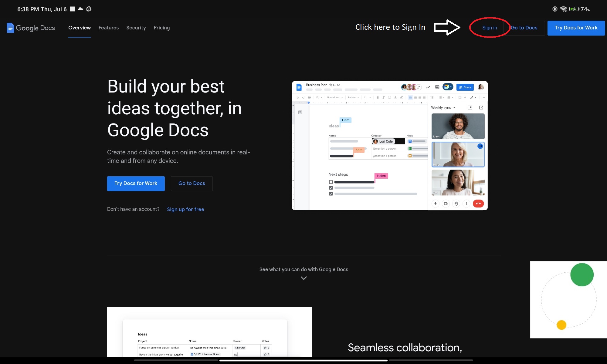The height and width of the screenshot is (364, 607).
Task: Open the Features tab
Action: point(108,28)
